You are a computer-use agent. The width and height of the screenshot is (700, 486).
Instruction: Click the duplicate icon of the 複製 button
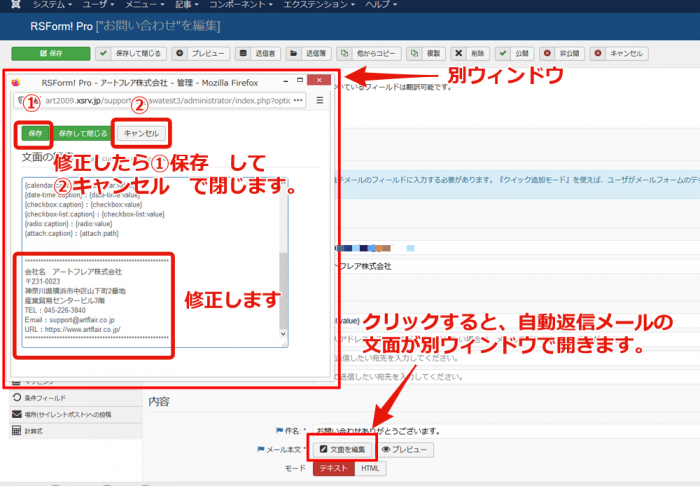click(414, 53)
